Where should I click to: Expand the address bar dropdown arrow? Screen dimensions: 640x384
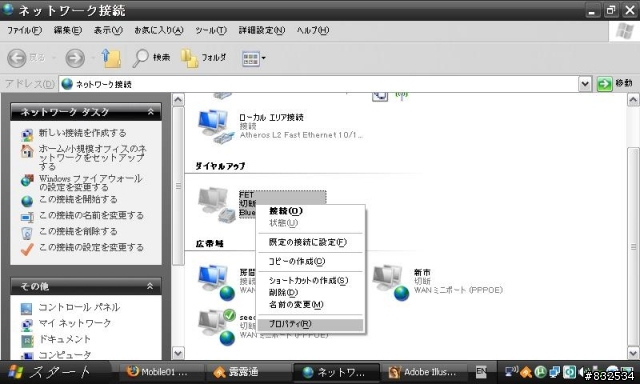pos(585,84)
